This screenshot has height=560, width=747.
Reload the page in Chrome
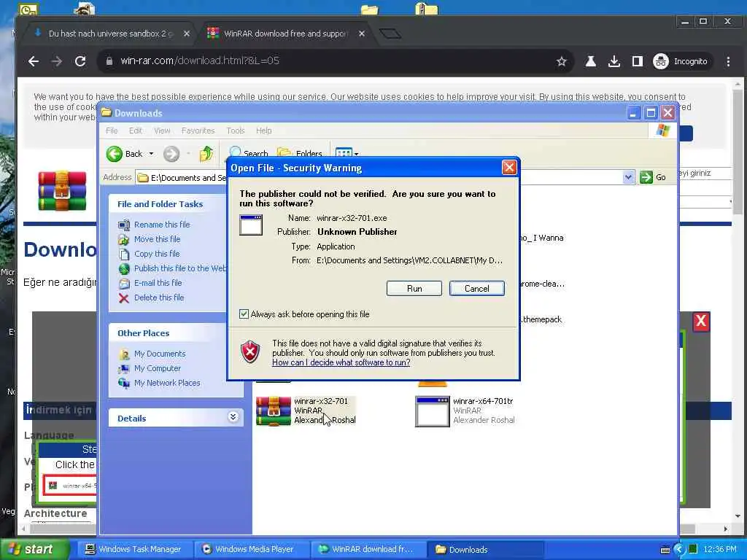click(x=80, y=61)
